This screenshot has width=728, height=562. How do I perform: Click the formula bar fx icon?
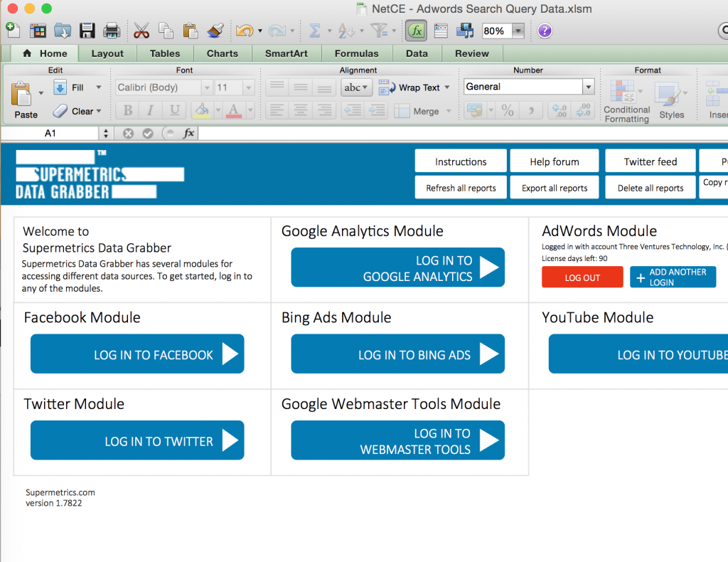point(188,133)
